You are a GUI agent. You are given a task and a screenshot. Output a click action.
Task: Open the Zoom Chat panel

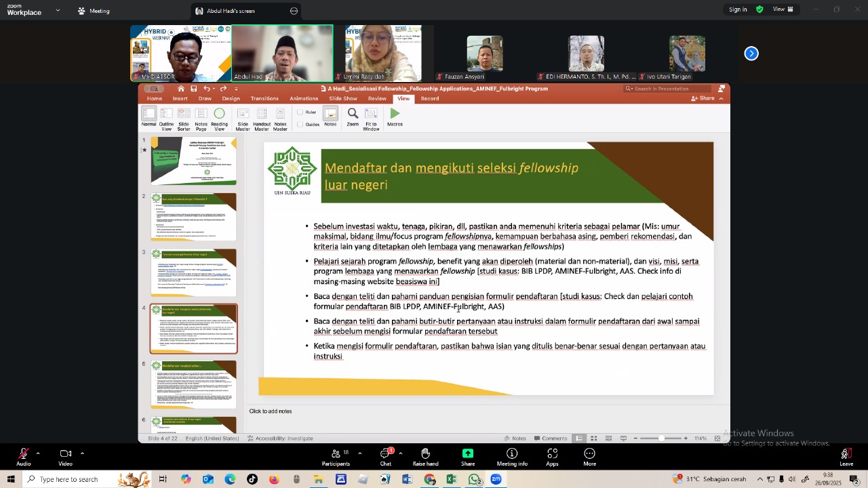[386, 454]
